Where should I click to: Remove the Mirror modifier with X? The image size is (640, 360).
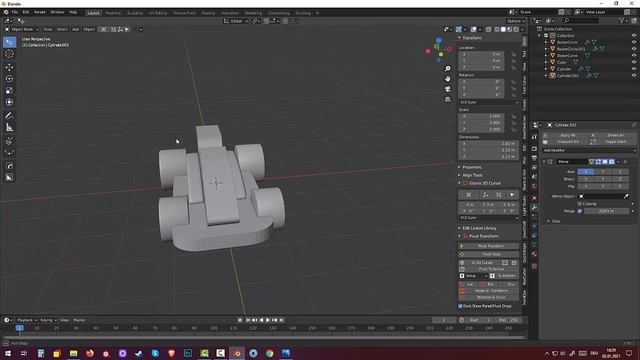[625, 162]
